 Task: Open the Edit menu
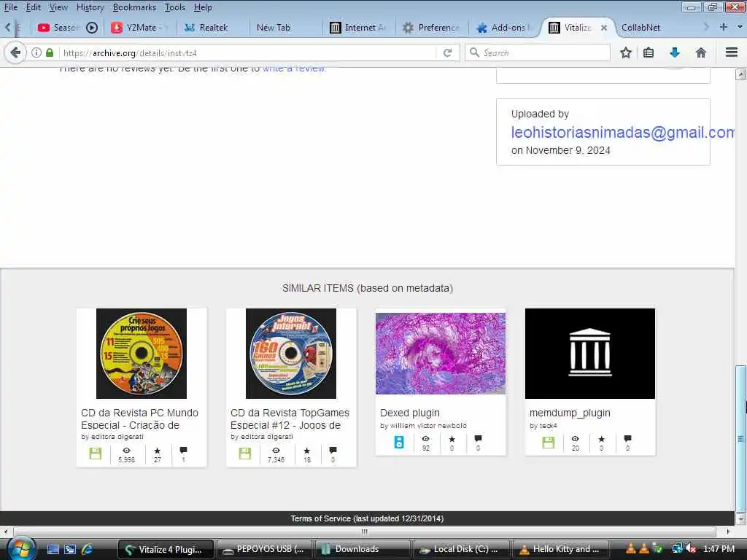pyautogui.click(x=33, y=7)
